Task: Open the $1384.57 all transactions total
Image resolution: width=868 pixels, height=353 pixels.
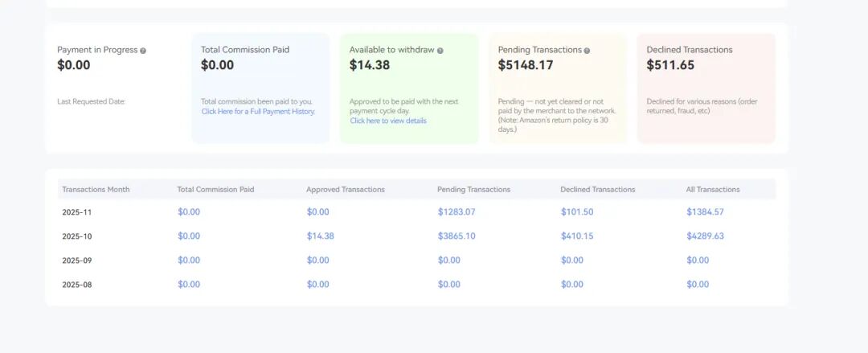Action: coord(705,212)
